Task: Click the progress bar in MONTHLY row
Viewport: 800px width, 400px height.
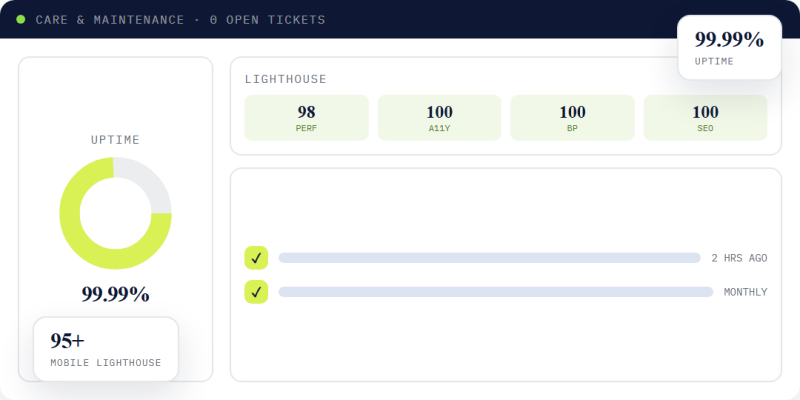Action: click(495, 292)
